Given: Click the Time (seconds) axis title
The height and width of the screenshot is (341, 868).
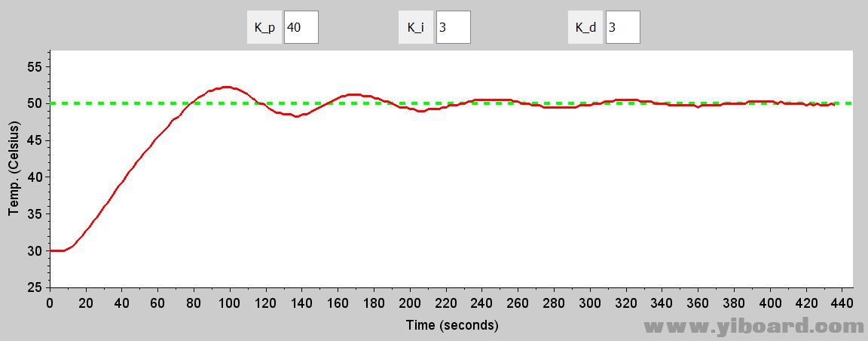Looking at the screenshot, I should point(452,325).
